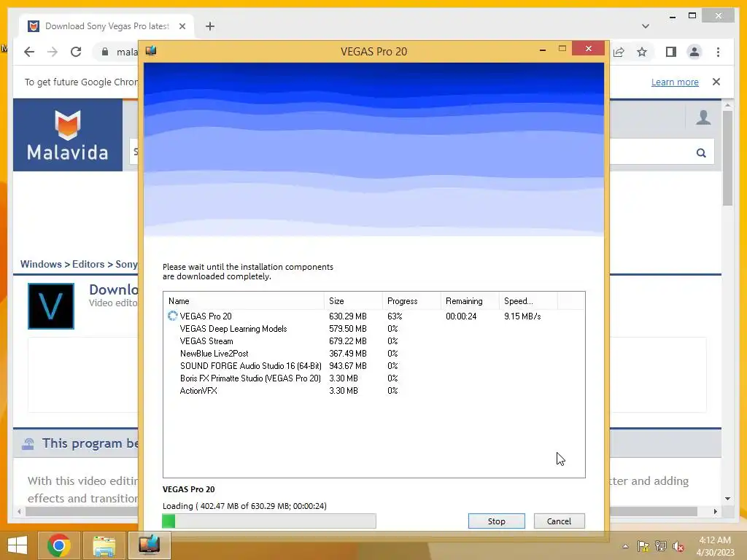Click the VEGAS installer taskbar icon
This screenshot has width=747, height=560.
point(149,545)
